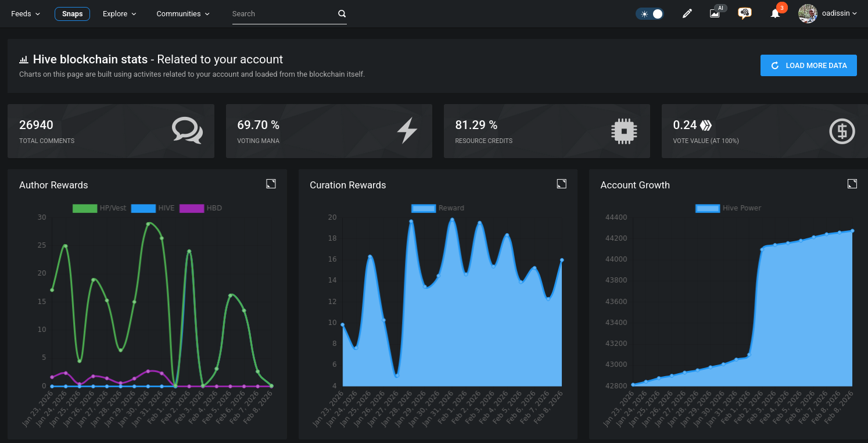
Task: Click the Load More Data button
Action: (x=809, y=66)
